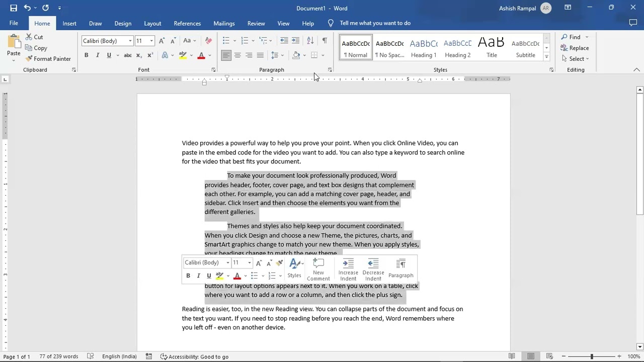Open Multilevel List options
Screen dimensions: 644x362
[x=265, y=41]
